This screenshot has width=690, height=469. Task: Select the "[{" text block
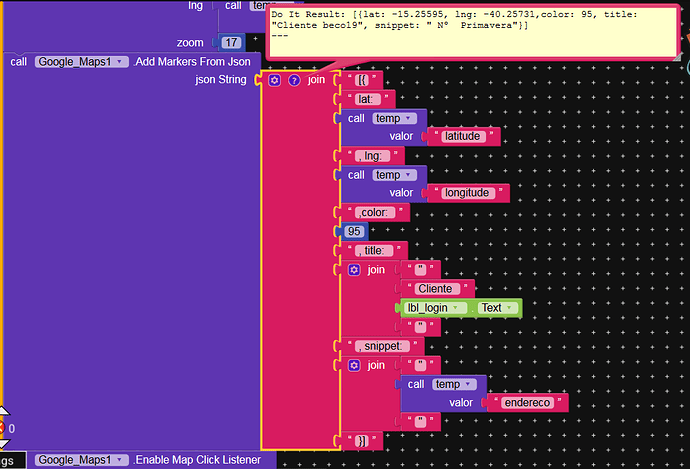(362, 80)
